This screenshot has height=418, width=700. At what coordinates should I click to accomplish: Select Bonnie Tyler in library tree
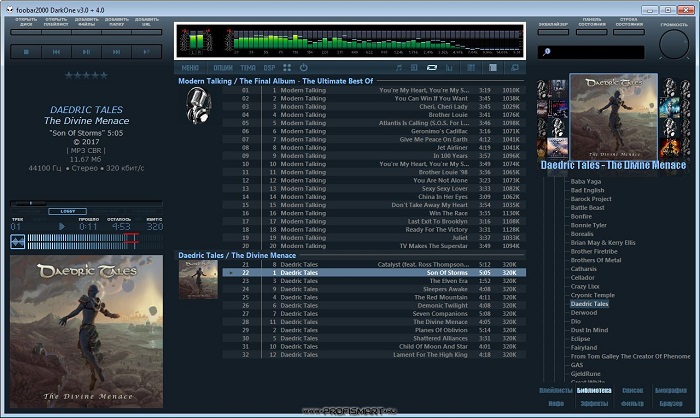coord(588,225)
